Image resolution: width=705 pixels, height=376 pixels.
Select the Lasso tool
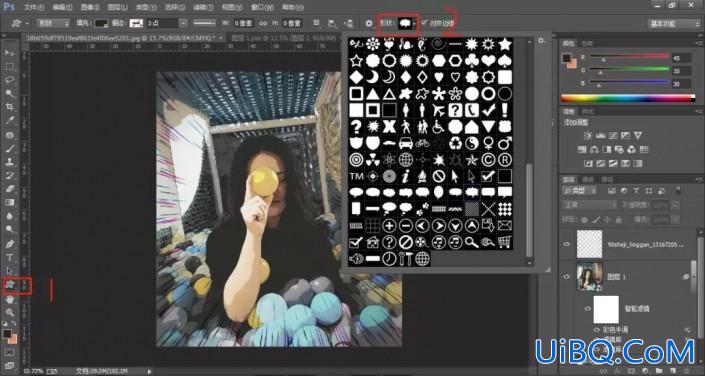click(x=9, y=80)
